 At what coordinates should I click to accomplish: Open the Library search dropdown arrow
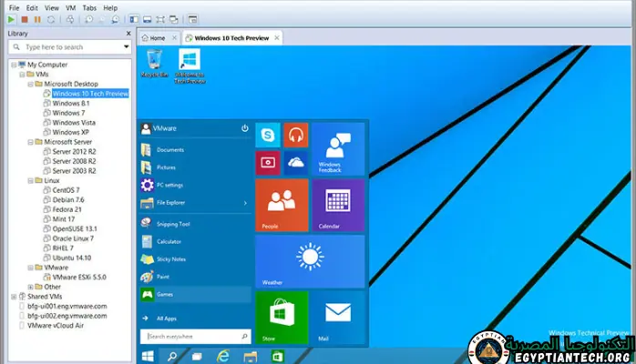pyautogui.click(x=128, y=46)
